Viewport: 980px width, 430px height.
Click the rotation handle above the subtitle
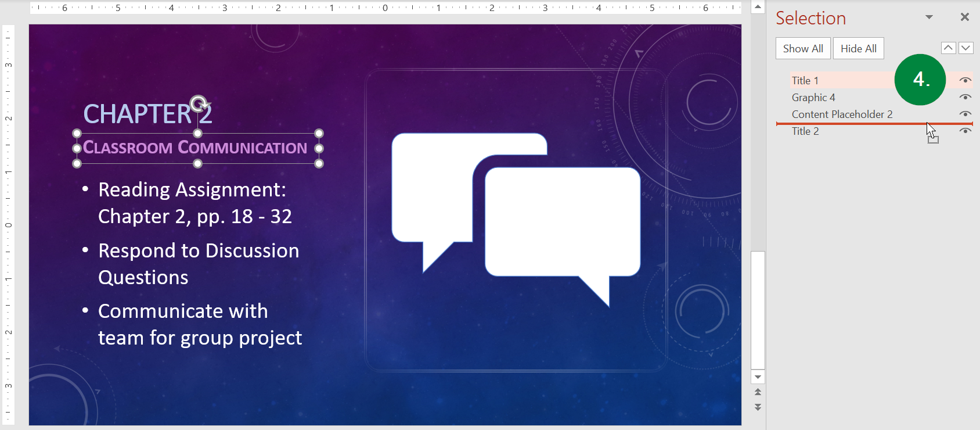199,104
